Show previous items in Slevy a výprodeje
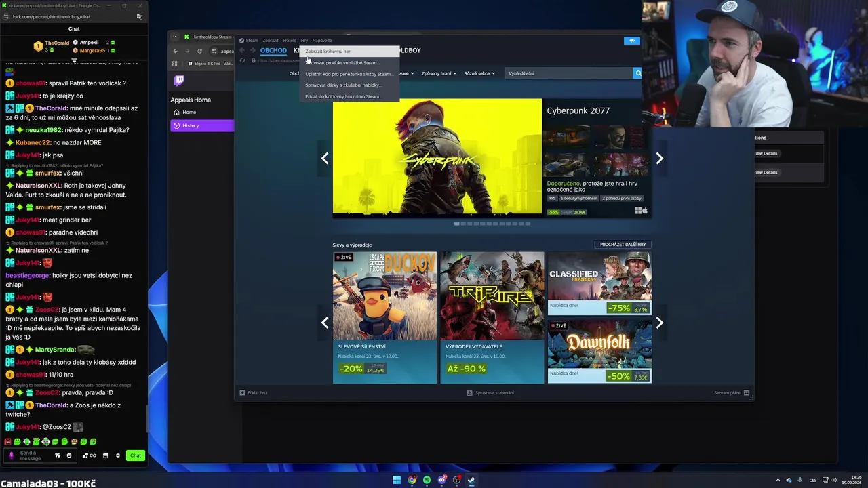The width and height of the screenshot is (868, 488). [x=325, y=323]
